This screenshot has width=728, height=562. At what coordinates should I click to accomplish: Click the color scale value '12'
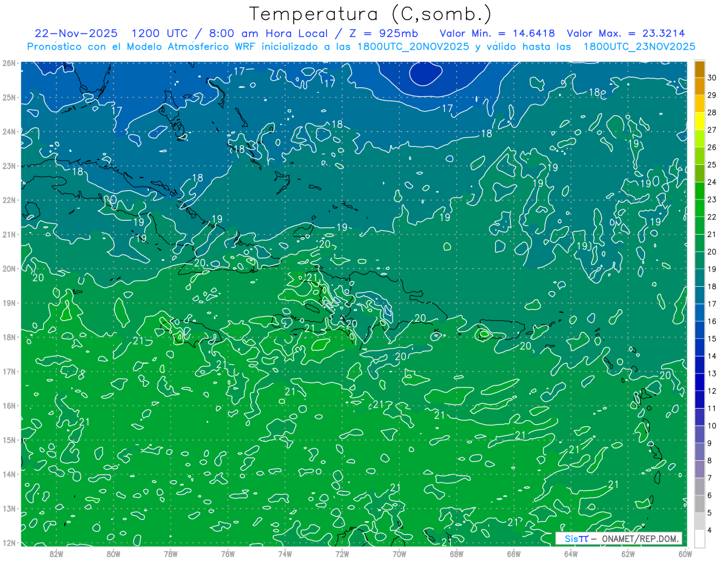tap(712, 391)
